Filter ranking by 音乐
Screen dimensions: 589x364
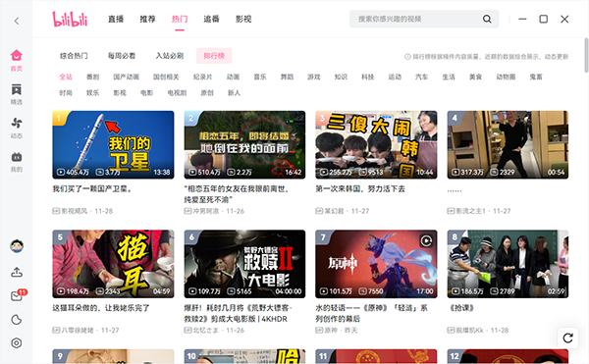(260, 77)
